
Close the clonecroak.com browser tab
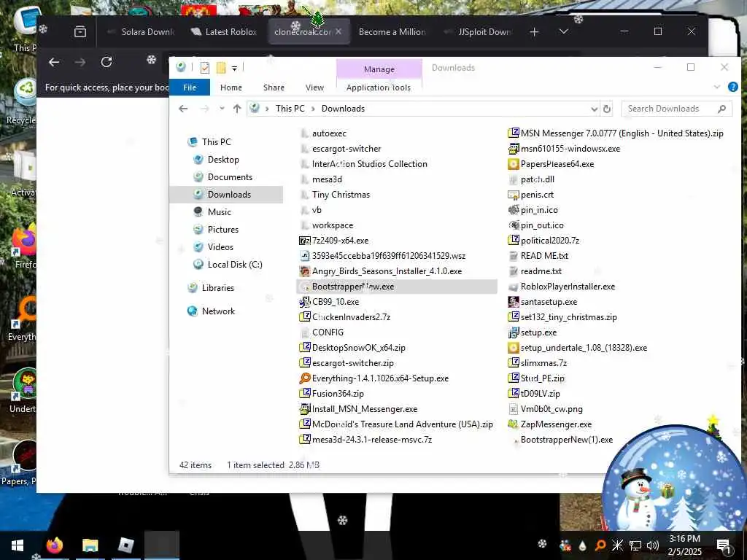(x=338, y=31)
